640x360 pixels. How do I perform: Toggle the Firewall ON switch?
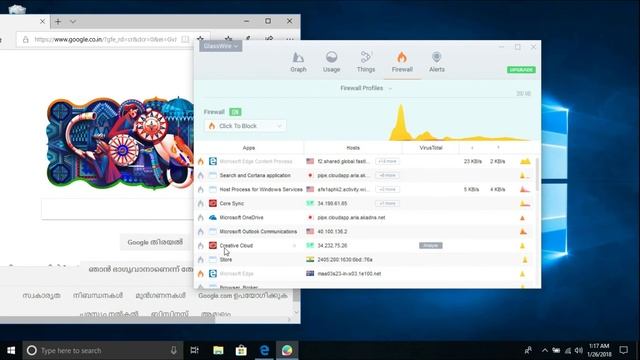[x=235, y=112]
